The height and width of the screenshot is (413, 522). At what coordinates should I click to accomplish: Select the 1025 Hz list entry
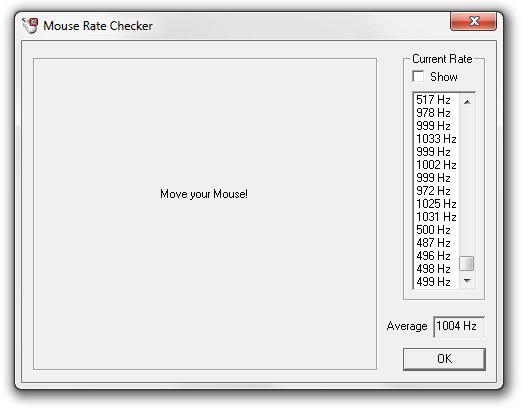click(x=436, y=204)
